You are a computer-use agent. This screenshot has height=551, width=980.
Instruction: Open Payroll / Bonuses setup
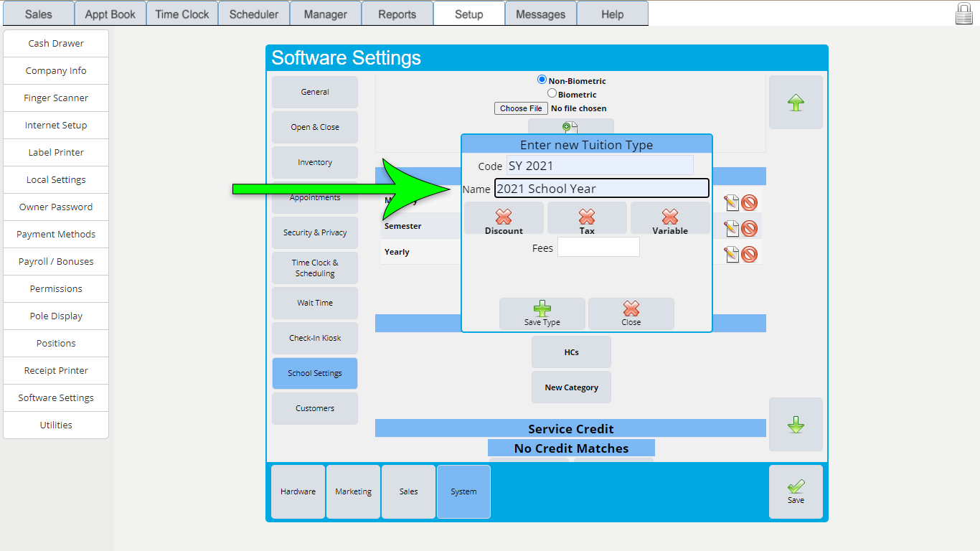pos(56,262)
